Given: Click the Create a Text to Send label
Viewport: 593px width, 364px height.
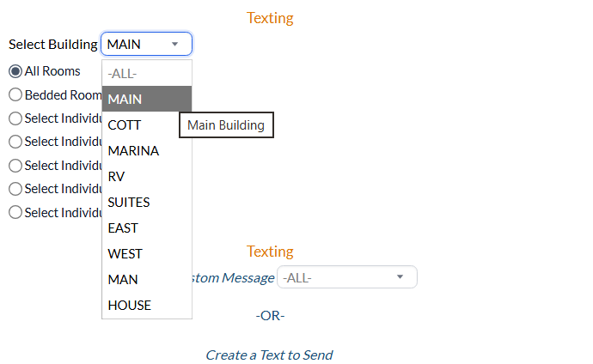Looking at the screenshot, I should point(269,355).
